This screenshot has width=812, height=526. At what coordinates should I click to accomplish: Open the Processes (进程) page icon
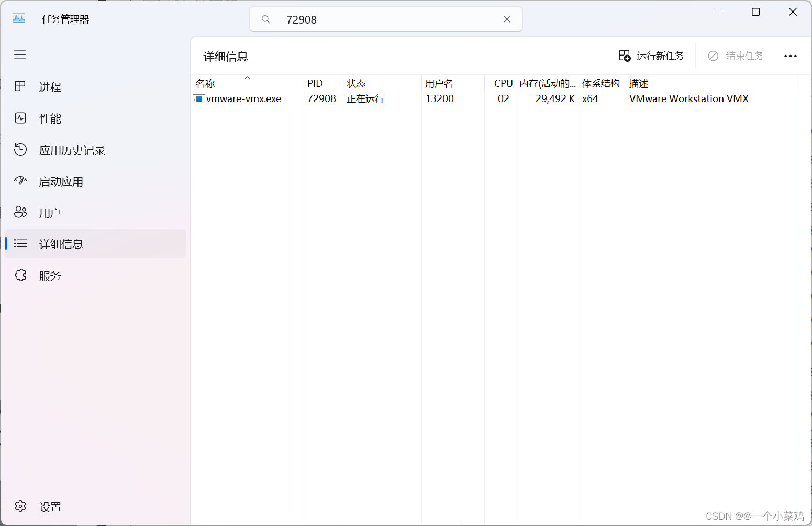coord(20,86)
